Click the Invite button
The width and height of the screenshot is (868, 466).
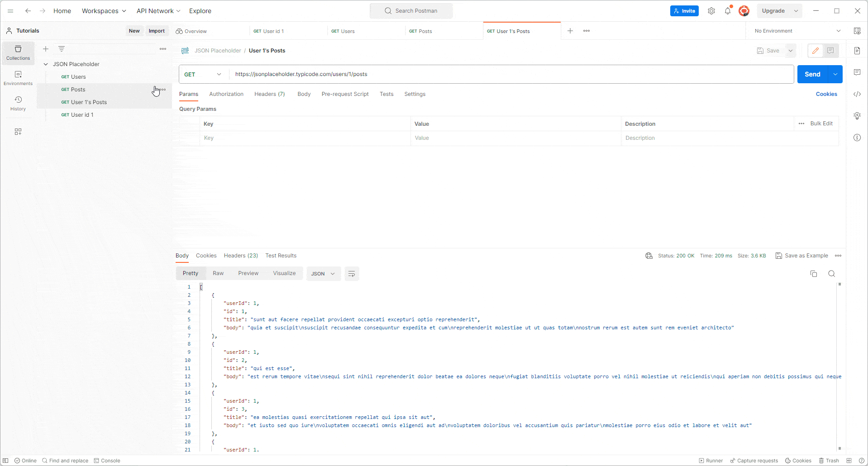pos(684,11)
